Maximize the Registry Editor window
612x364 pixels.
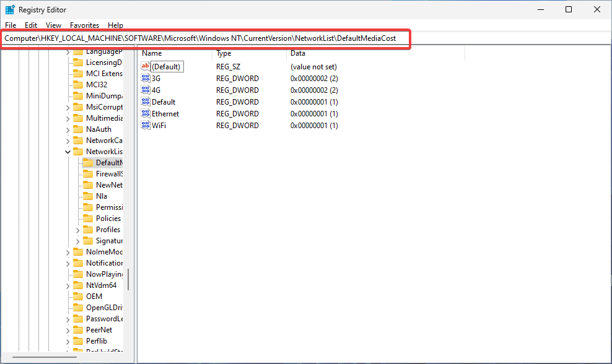pyautogui.click(x=569, y=9)
